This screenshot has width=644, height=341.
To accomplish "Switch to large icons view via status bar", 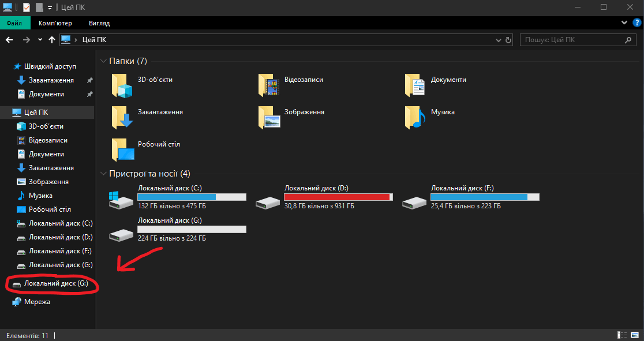I will (635, 335).
